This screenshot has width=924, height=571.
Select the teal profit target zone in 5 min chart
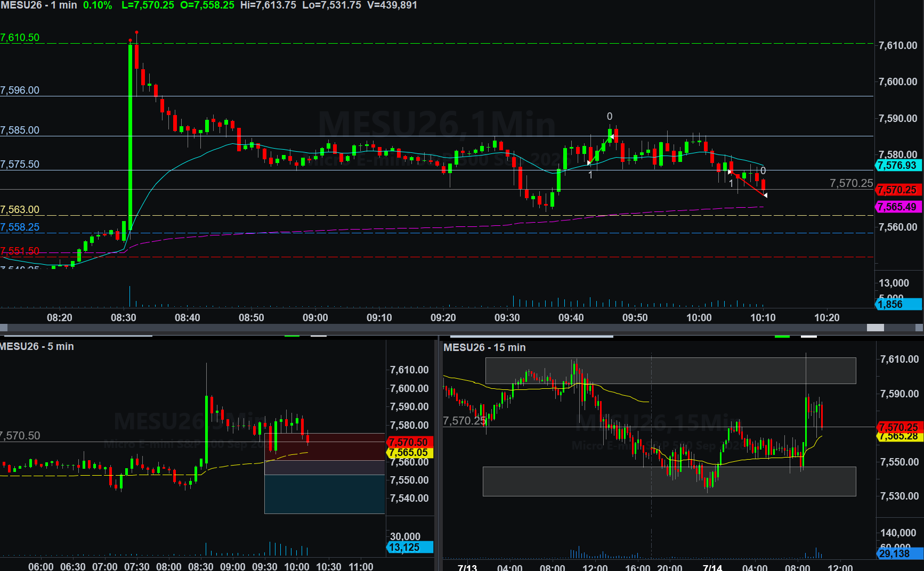(325, 494)
